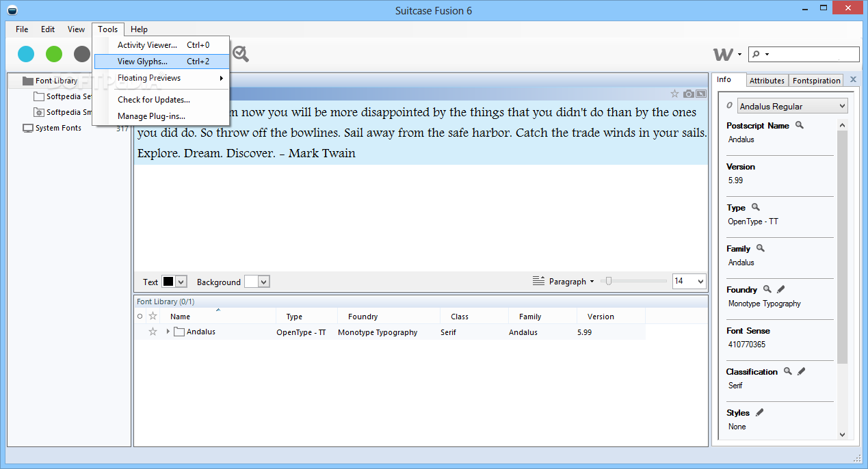The height and width of the screenshot is (469, 868).
Task: Click the WebINK 'W' logo icon
Action: coord(723,55)
